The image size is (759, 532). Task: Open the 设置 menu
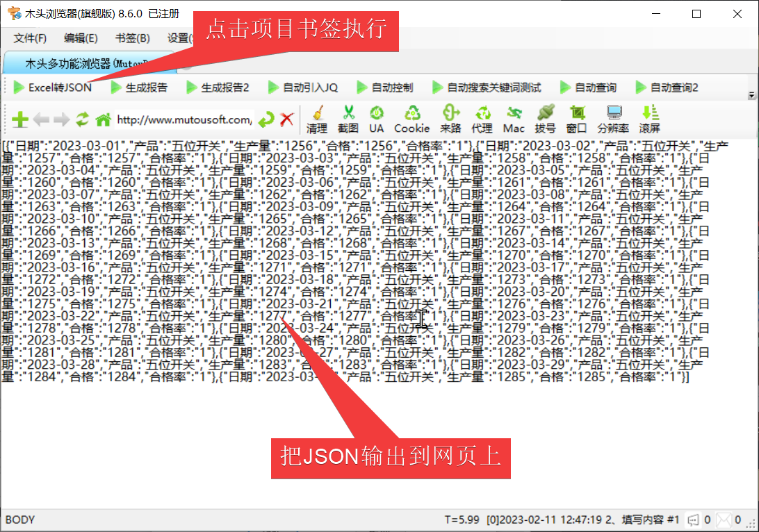click(x=180, y=38)
